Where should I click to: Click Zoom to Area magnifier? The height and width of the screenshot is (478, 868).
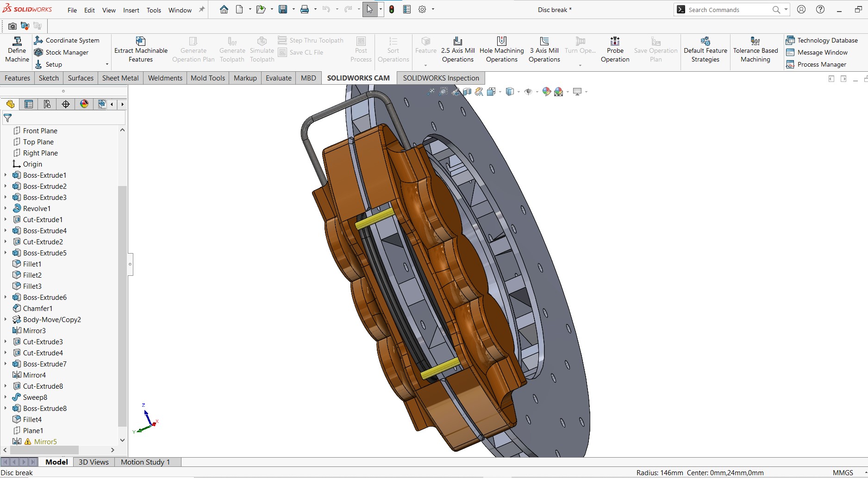[x=443, y=92]
